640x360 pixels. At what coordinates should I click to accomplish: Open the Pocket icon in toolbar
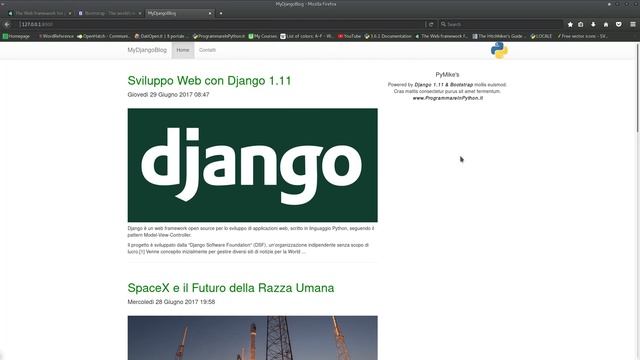(619, 24)
